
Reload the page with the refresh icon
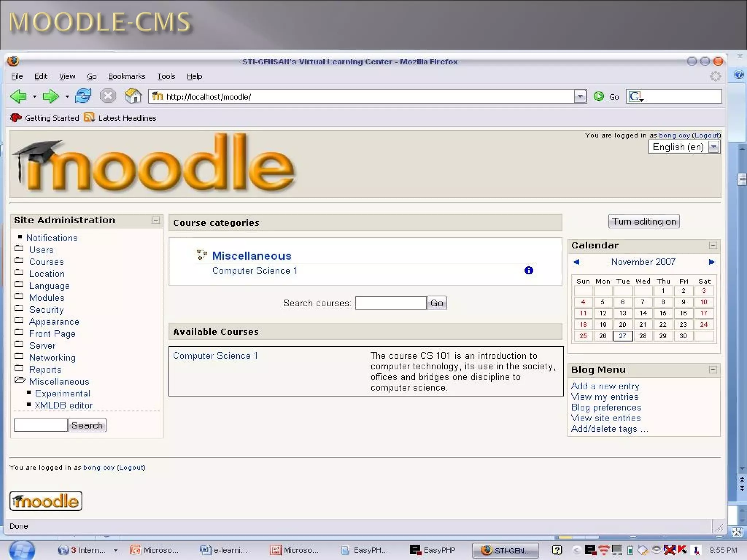[83, 96]
